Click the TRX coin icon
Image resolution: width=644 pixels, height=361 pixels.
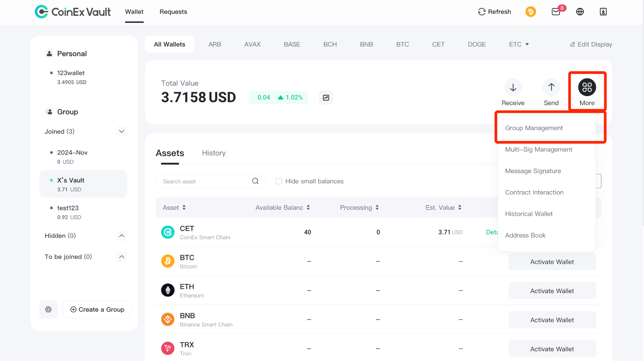pyautogui.click(x=168, y=348)
